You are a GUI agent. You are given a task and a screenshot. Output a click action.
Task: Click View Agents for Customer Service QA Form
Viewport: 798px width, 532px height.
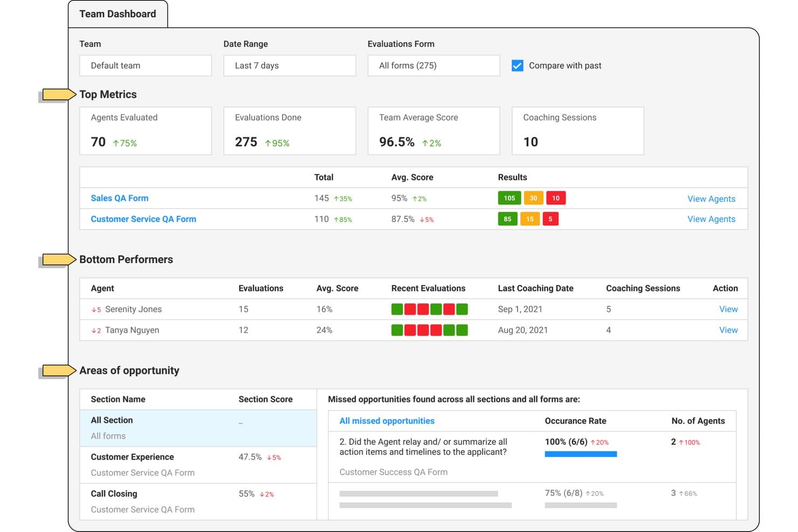tap(711, 219)
